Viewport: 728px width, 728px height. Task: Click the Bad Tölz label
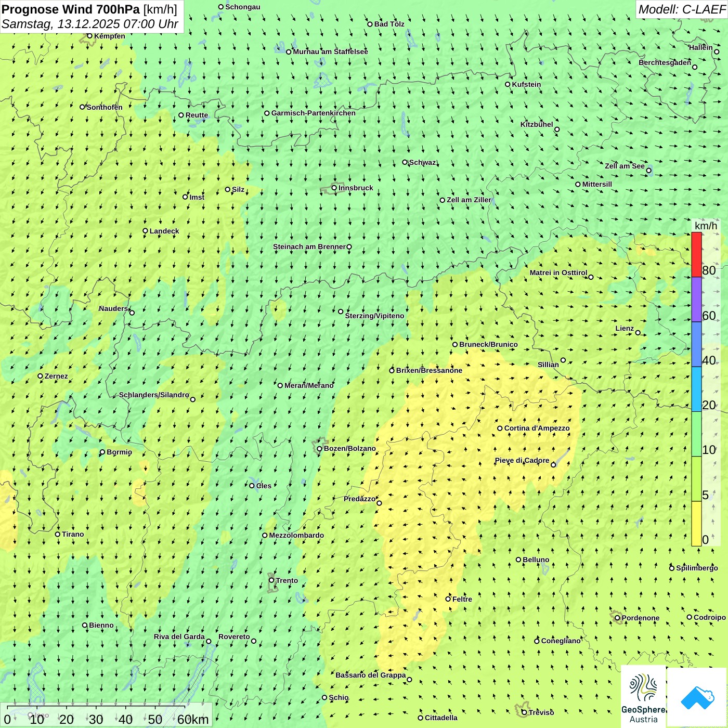click(x=389, y=24)
